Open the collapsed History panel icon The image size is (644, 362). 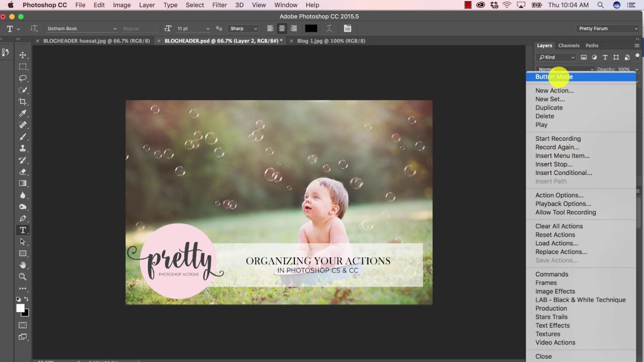coord(6,52)
